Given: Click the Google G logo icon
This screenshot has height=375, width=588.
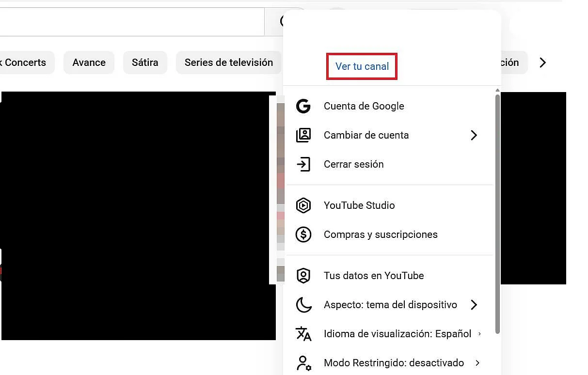Looking at the screenshot, I should pos(303,106).
